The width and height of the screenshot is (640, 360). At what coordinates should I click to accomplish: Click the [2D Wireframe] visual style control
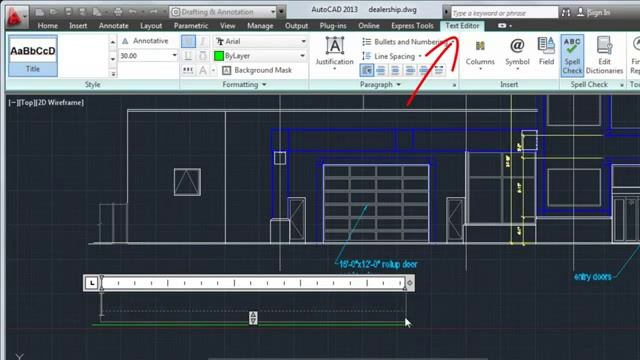click(59, 102)
